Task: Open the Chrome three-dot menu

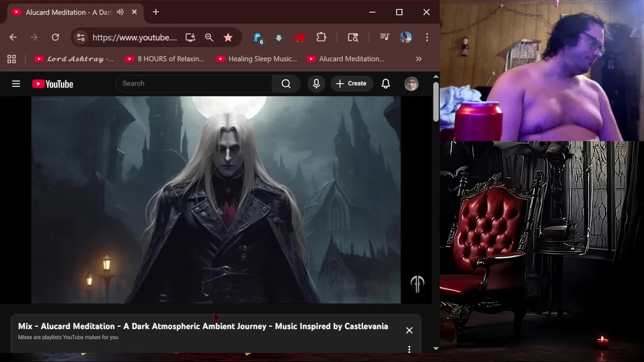Action: [x=427, y=37]
